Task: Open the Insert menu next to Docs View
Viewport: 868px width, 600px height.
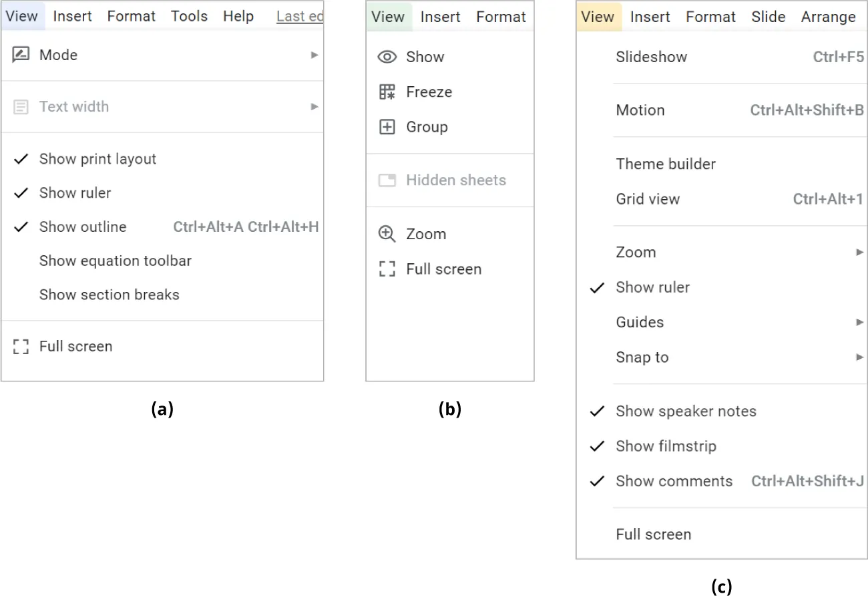Action: tap(72, 16)
